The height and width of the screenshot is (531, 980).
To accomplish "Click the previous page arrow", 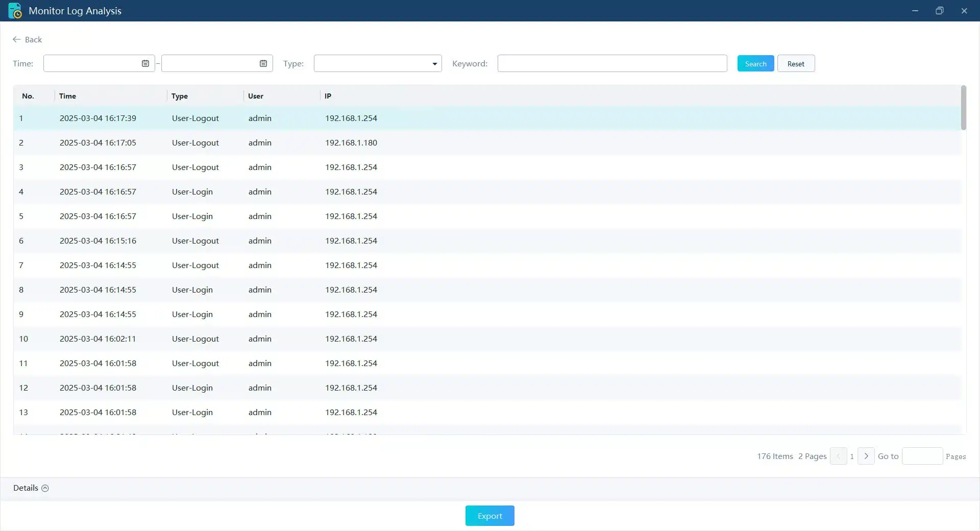I will pyautogui.click(x=838, y=456).
